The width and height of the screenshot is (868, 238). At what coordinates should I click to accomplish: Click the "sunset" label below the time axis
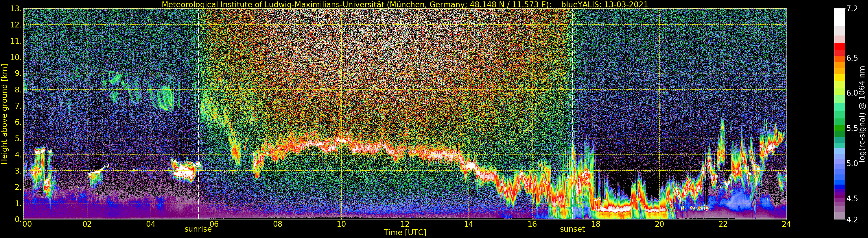click(572, 229)
